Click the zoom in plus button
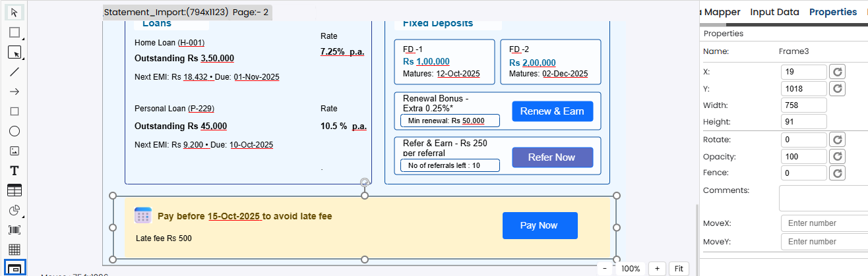Image resolution: width=868 pixels, height=276 pixels. [656, 269]
